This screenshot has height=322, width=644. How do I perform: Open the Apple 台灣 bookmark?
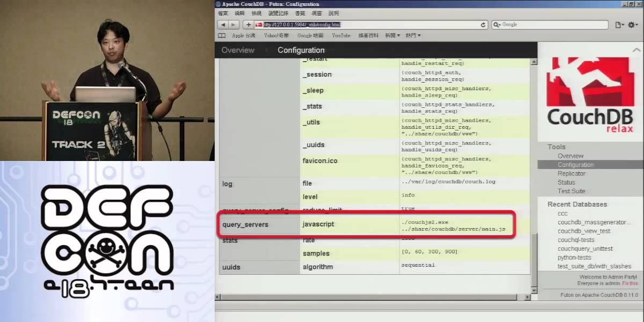[244, 35]
